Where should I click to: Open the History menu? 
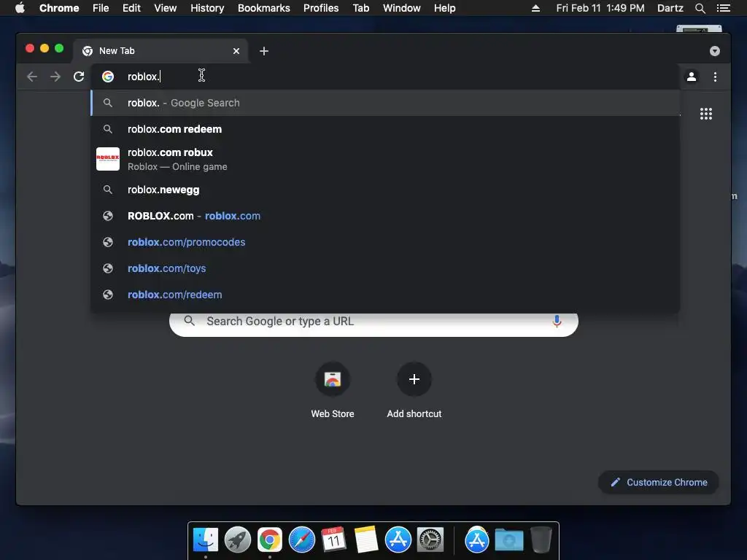pos(207,8)
